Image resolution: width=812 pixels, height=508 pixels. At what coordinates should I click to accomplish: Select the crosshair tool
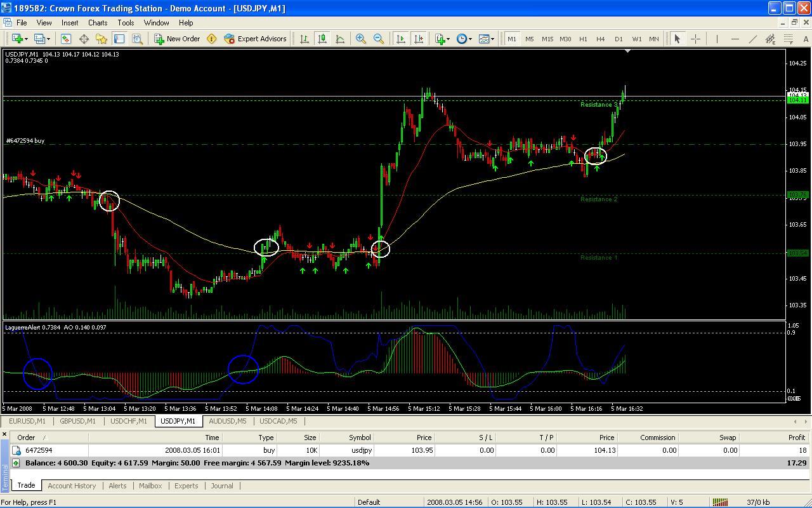[x=695, y=39]
